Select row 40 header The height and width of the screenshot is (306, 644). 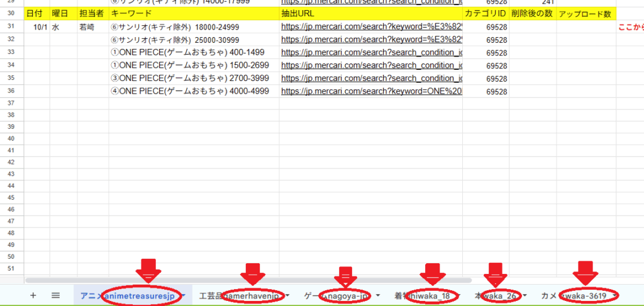coord(11,139)
